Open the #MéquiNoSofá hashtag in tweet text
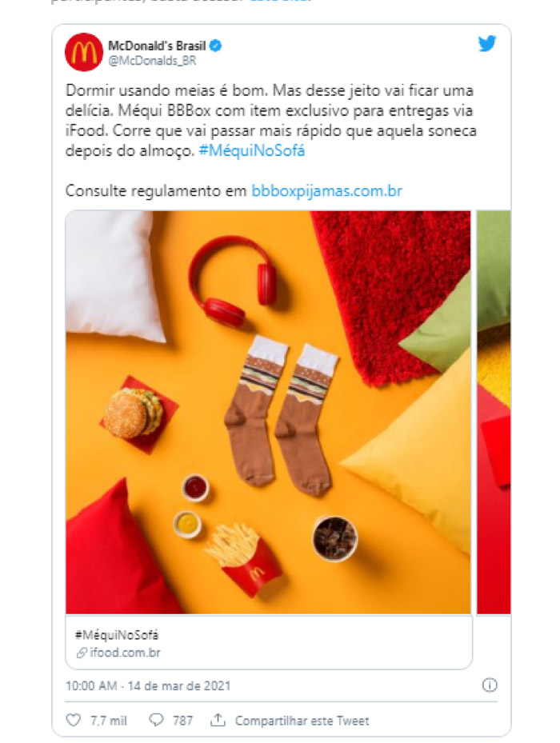 252,150
